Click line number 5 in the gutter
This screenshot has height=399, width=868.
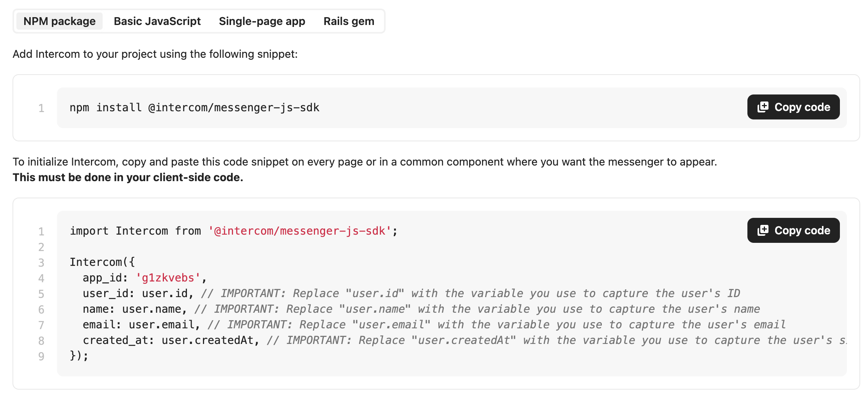[41, 294]
